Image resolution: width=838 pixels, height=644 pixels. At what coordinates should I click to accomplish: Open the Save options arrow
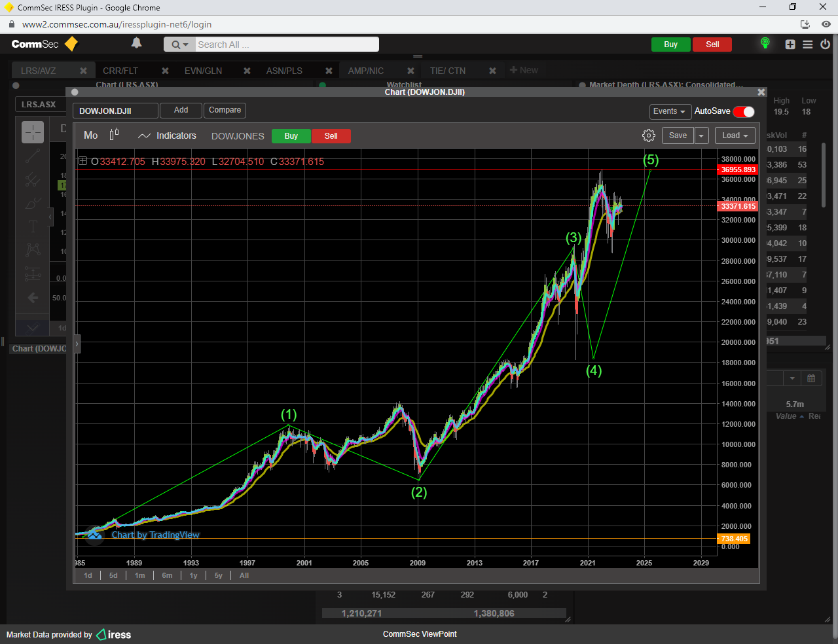[x=701, y=135]
